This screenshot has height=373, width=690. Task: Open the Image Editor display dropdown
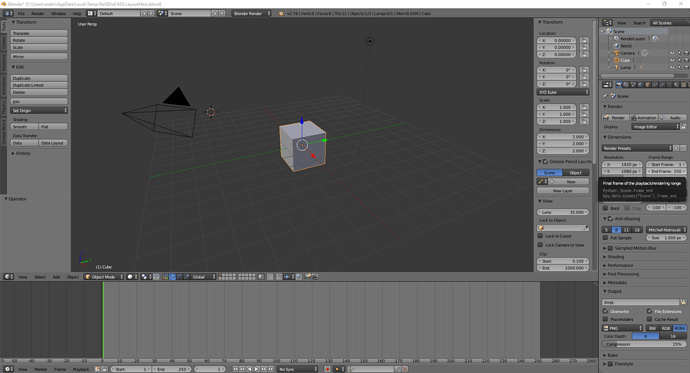655,127
